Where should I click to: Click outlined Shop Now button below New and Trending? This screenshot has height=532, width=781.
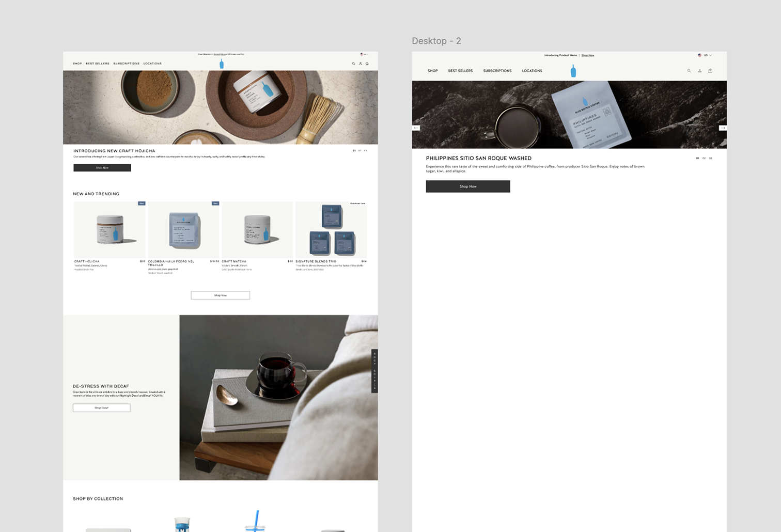221,295
